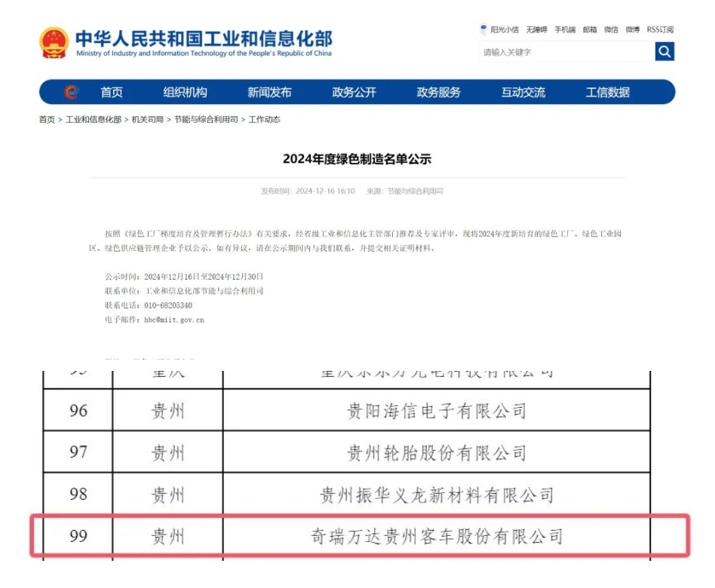Click the swirl icon in navigation bar
Image resolution: width=715 pixels, height=588 pixels.
click(71, 92)
